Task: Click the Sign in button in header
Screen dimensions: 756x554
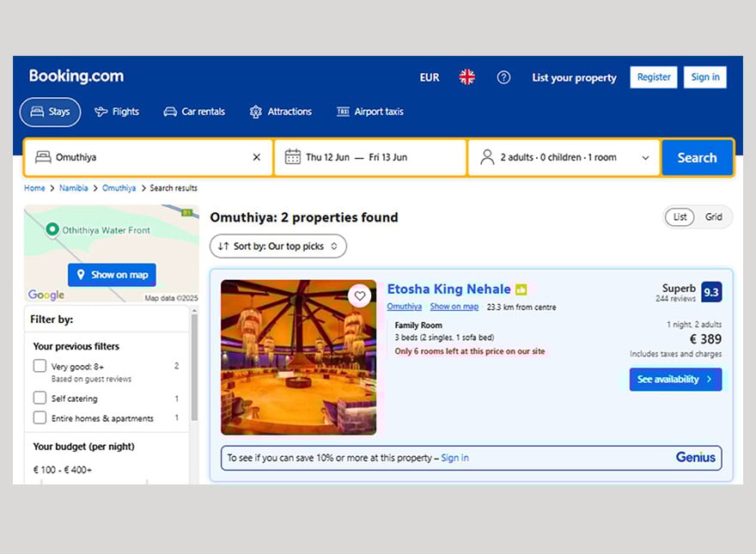Action: click(x=705, y=77)
